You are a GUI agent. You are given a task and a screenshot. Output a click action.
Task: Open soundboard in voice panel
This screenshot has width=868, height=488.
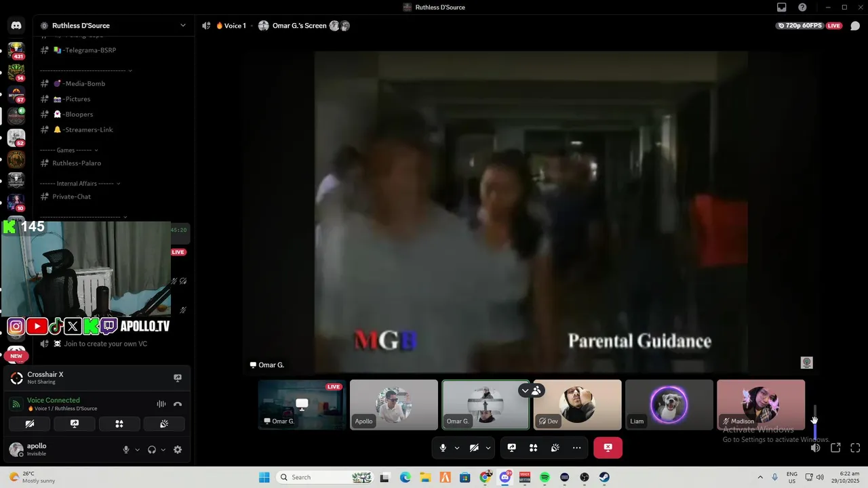[164, 424]
